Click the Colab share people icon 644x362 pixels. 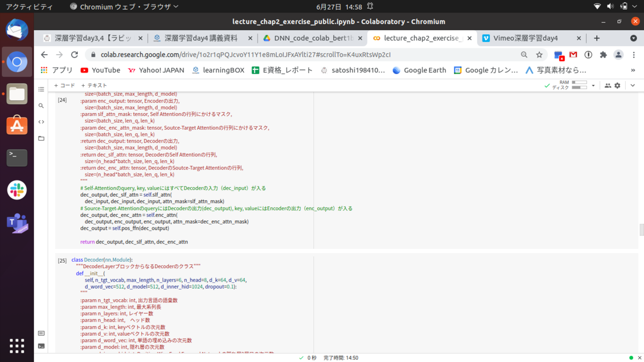[x=608, y=85]
